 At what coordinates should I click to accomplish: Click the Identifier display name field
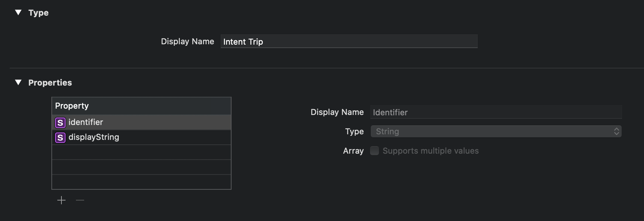(496, 112)
